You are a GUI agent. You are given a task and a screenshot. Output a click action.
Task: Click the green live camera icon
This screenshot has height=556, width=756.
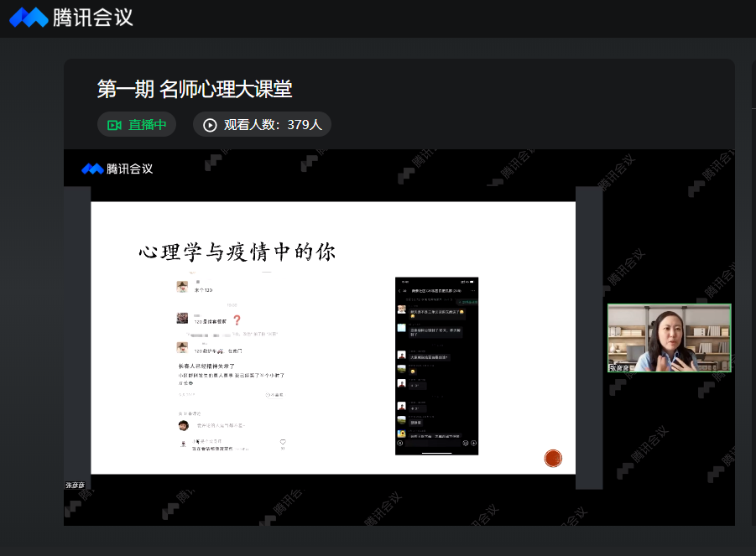click(115, 125)
